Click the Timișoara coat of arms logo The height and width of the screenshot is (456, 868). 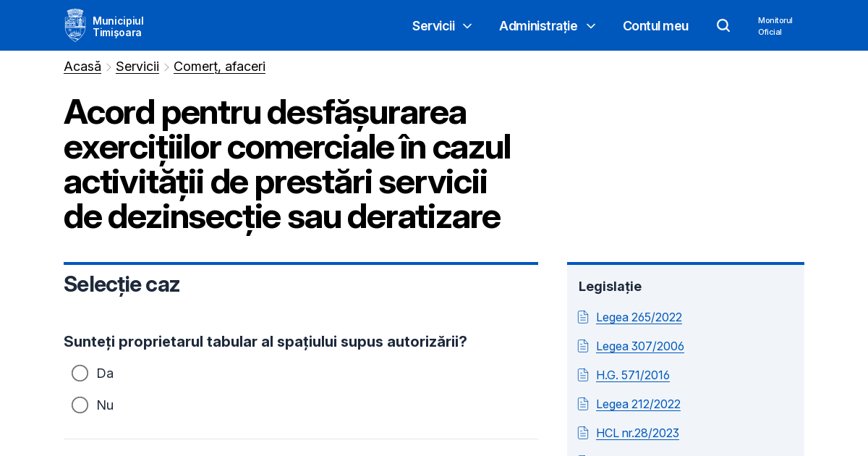tap(75, 25)
